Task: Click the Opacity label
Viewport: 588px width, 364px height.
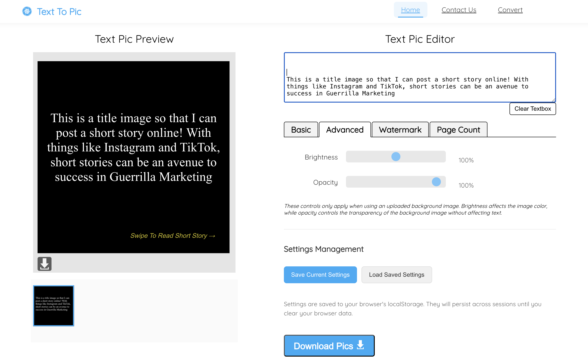Action: pyautogui.click(x=325, y=182)
